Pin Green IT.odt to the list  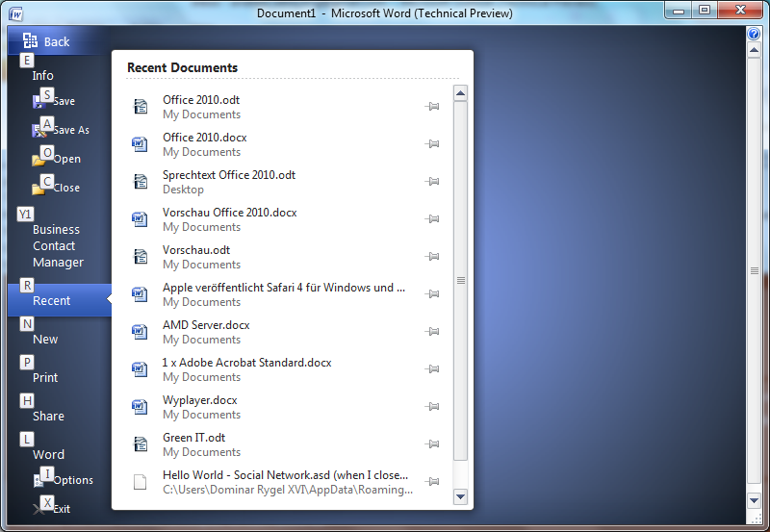(432, 443)
